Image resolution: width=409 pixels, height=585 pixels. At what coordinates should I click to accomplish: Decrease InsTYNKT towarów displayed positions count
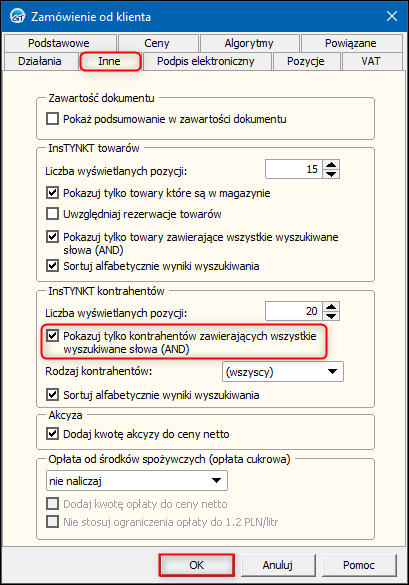point(331,174)
